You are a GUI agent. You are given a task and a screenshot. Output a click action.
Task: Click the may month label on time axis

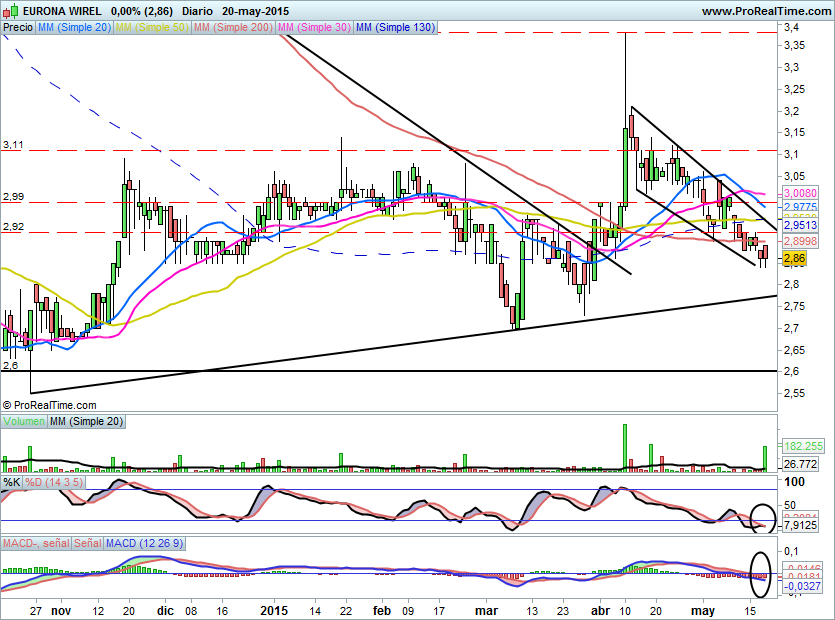click(702, 611)
